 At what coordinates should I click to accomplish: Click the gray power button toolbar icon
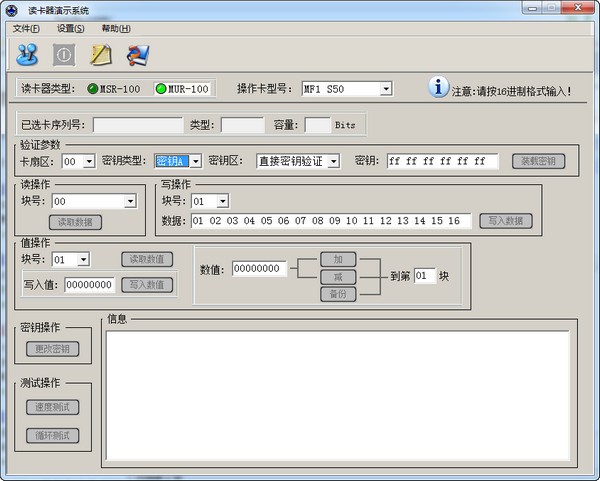tap(64, 55)
